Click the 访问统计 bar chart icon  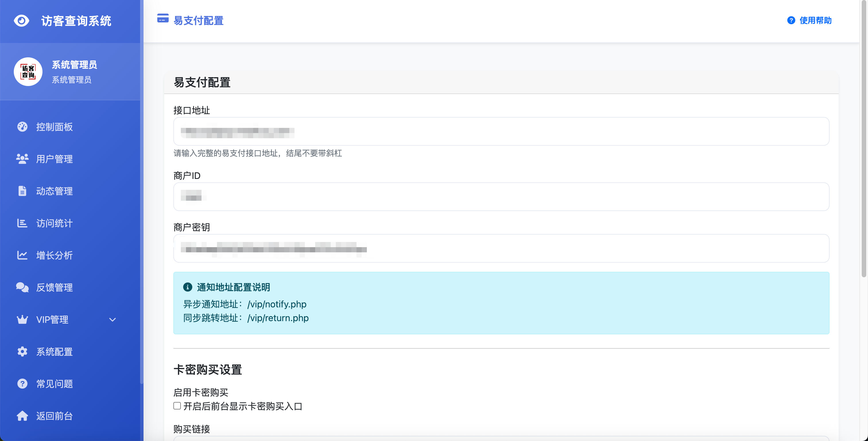click(22, 223)
